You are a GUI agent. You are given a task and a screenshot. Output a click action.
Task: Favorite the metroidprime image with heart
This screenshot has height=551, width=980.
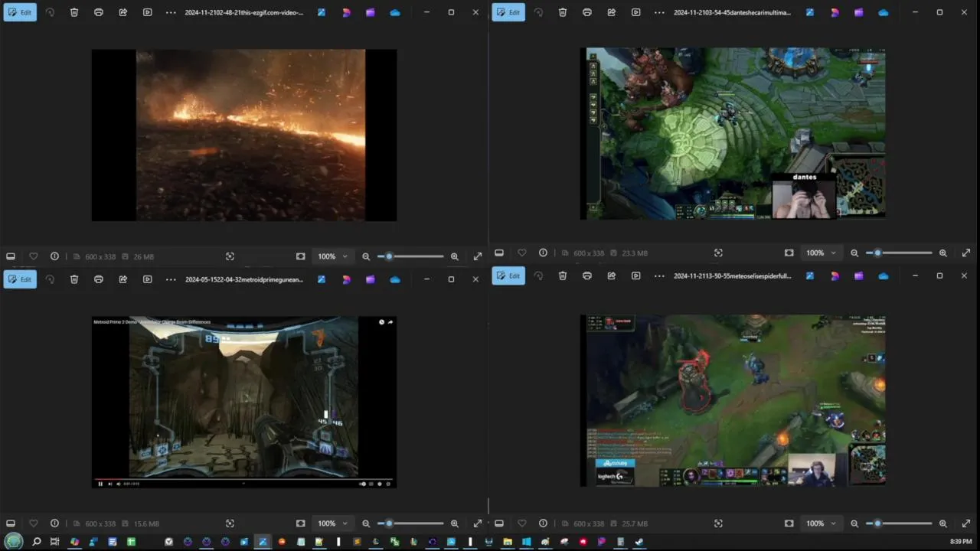33,523
